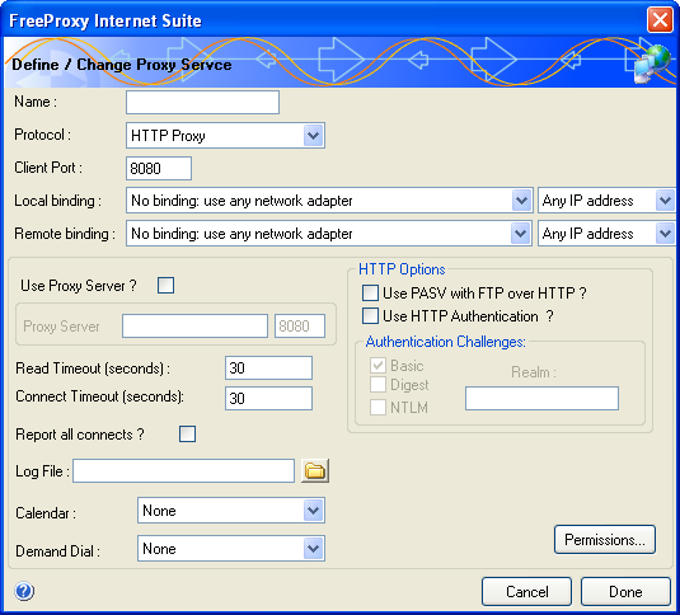Click the Cancel button
This screenshot has height=615, width=680.
(526, 592)
